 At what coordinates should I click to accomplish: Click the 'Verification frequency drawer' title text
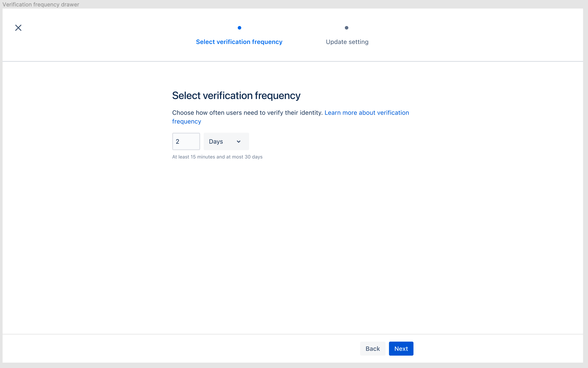[x=41, y=4]
